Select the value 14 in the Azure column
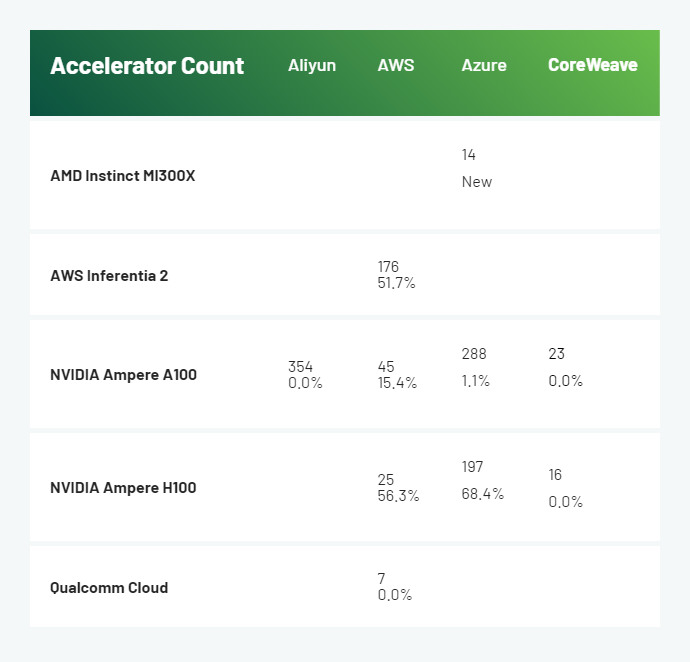Image resolution: width=690 pixels, height=662 pixels. tap(468, 154)
